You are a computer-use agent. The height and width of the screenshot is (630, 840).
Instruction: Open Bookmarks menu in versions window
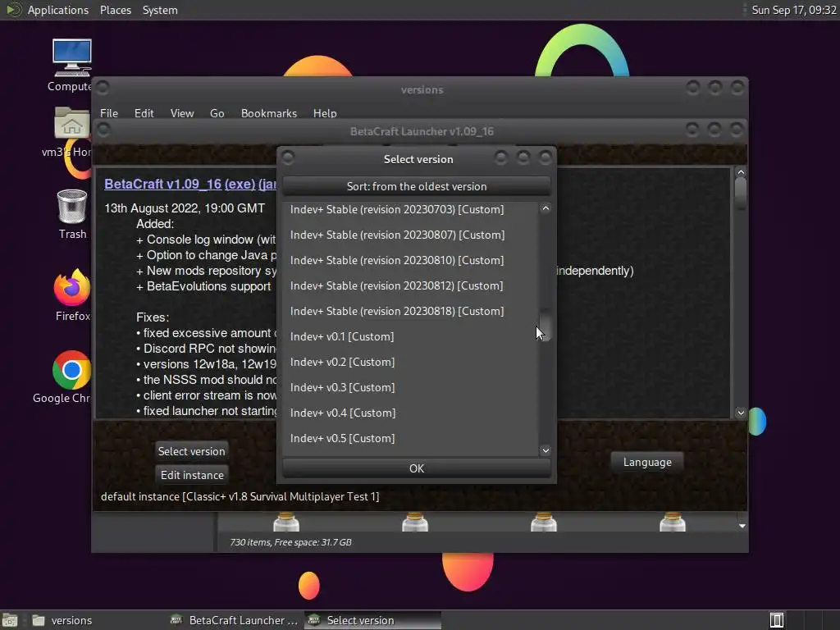pos(268,113)
